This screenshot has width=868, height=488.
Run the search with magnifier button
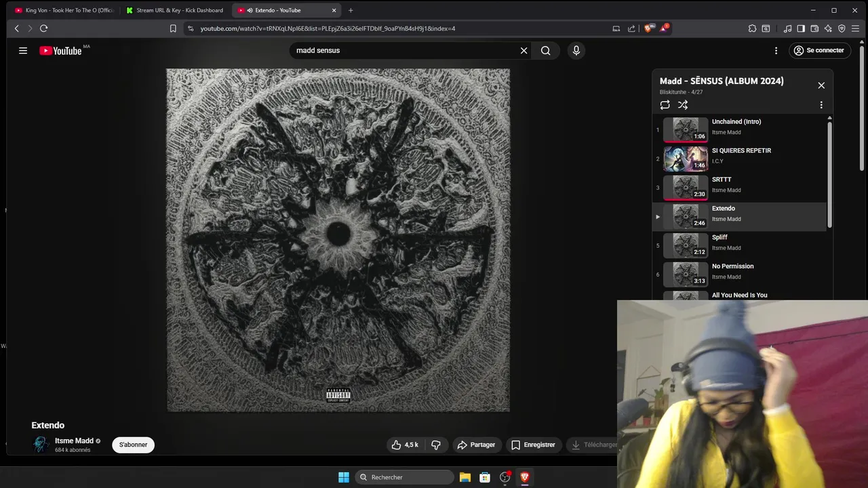point(545,51)
